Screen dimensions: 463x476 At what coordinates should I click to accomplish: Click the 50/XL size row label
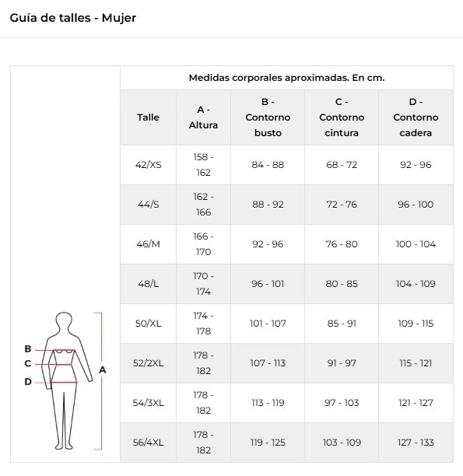pos(149,324)
